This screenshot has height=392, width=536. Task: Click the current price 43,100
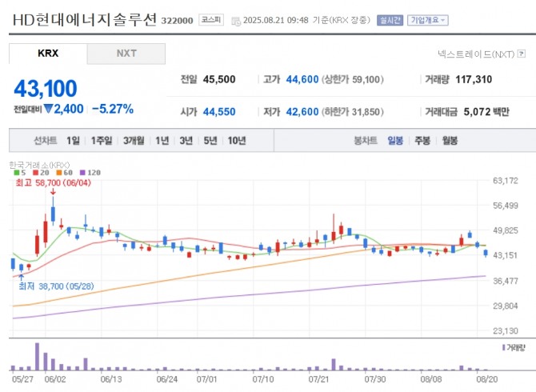46,89
